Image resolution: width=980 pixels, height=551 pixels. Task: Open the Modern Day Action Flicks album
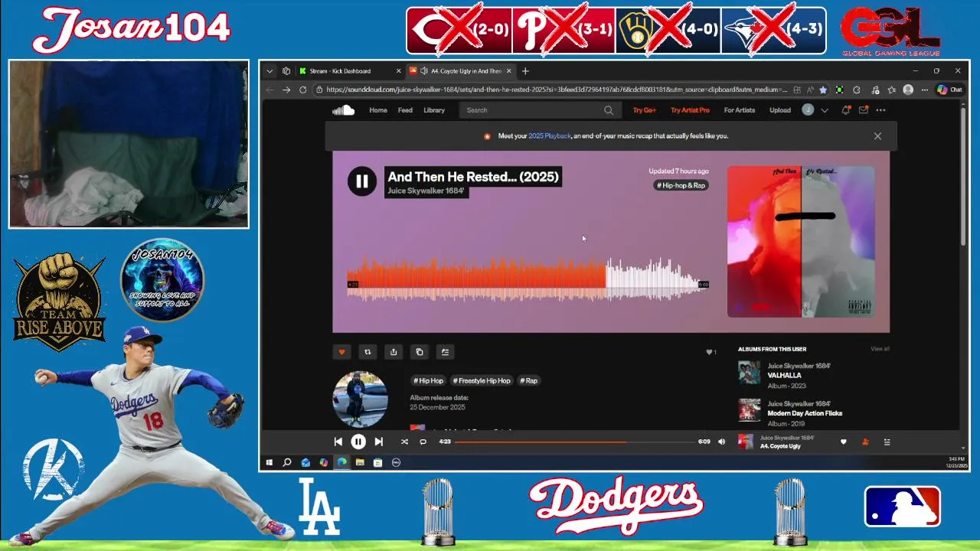pos(805,413)
